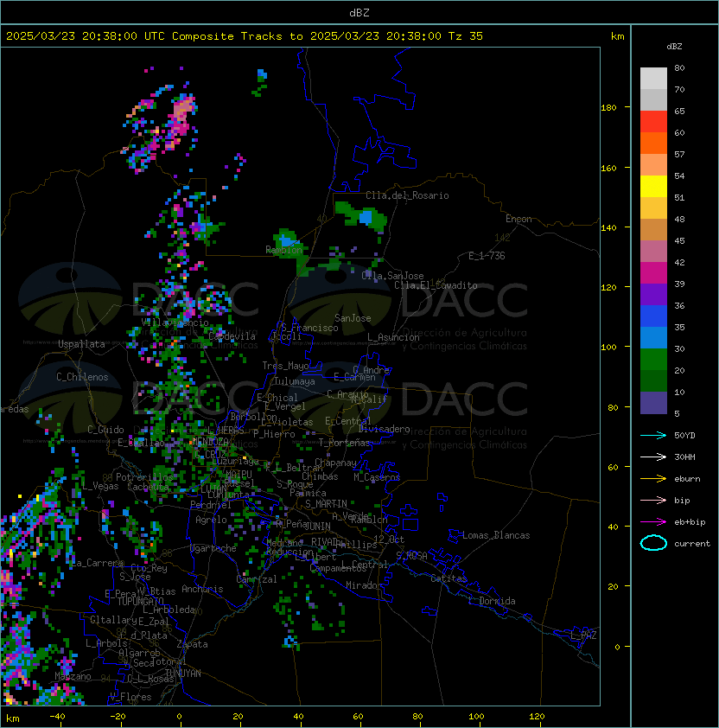Click the 'JUNIN' map label

point(317,527)
